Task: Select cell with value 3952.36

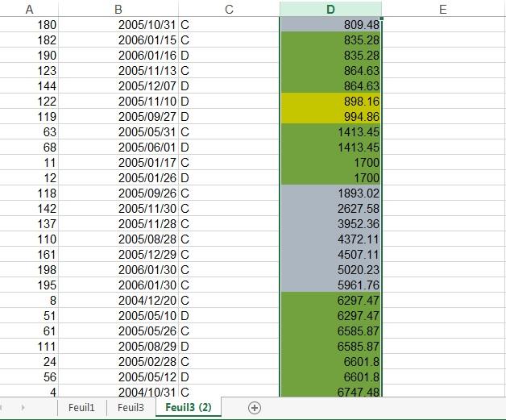Action: tap(330, 224)
